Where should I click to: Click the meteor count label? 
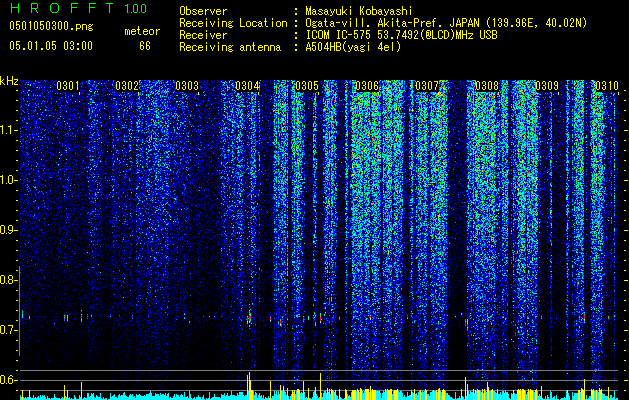(x=142, y=31)
